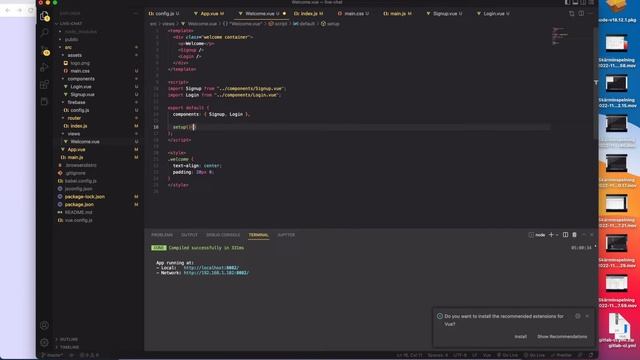Switch to the main.css editor tab
Screen dimensions: 640x360
coord(353,13)
